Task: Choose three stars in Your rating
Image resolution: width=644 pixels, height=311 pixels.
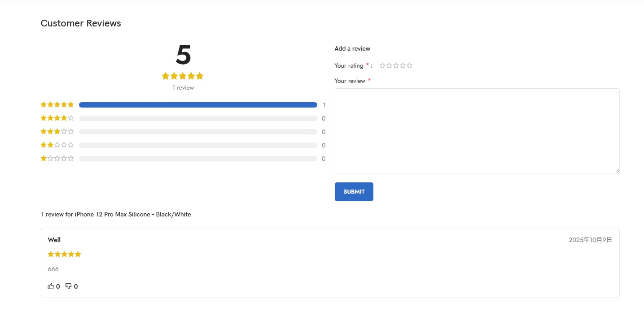Action: [396, 66]
